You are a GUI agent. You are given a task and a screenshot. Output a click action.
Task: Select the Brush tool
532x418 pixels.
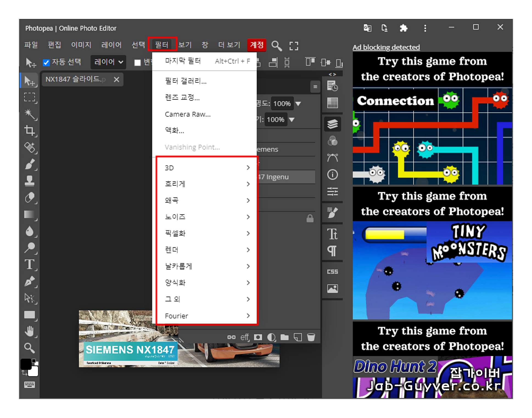(29, 164)
